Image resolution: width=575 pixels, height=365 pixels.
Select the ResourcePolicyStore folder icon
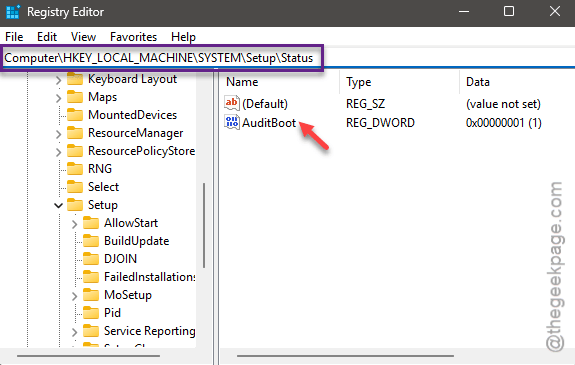[75, 151]
